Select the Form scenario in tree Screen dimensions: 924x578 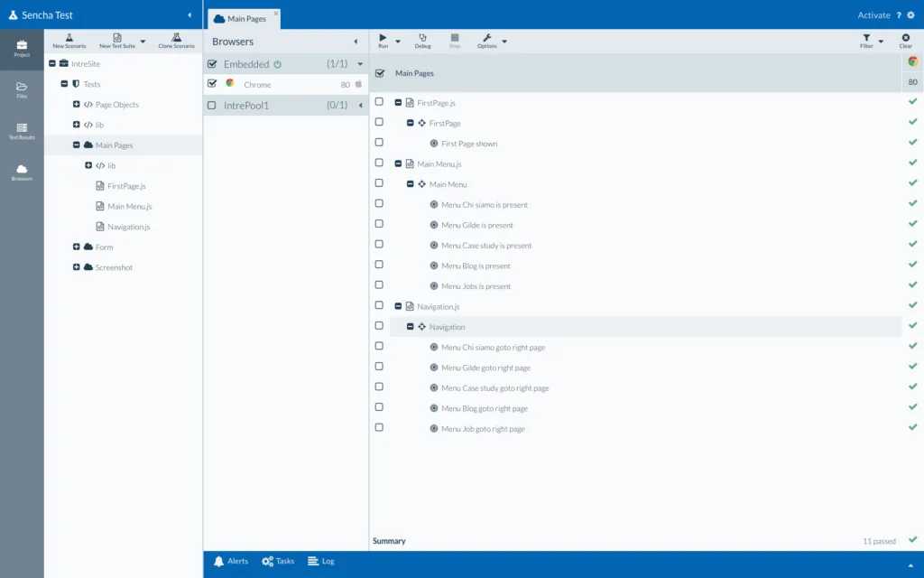105,247
